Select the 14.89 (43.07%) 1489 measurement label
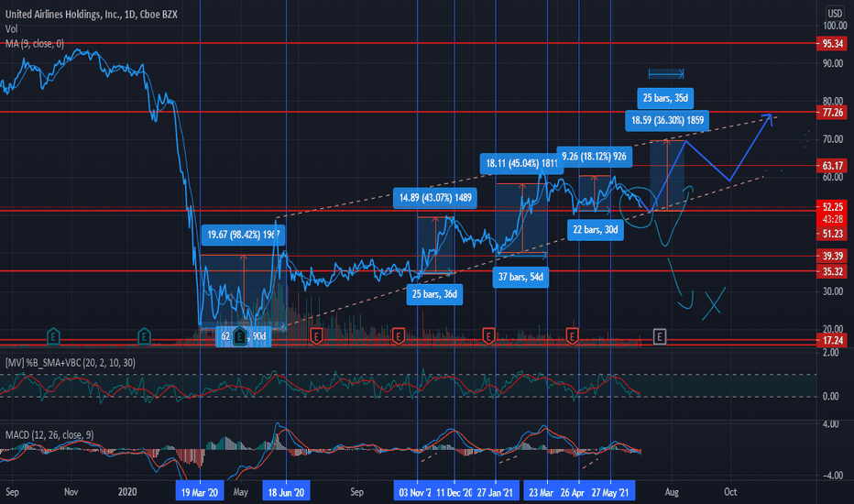854x504 pixels. 435,197
